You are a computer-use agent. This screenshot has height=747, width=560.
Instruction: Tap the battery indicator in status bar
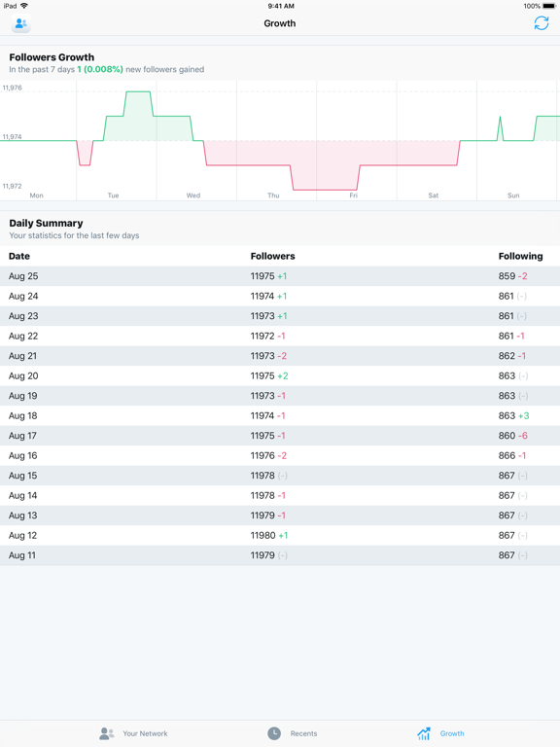pos(548,6)
